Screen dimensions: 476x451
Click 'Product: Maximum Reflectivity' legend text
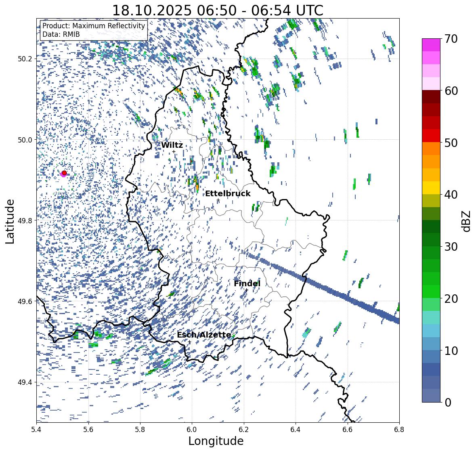pyautogui.click(x=94, y=26)
